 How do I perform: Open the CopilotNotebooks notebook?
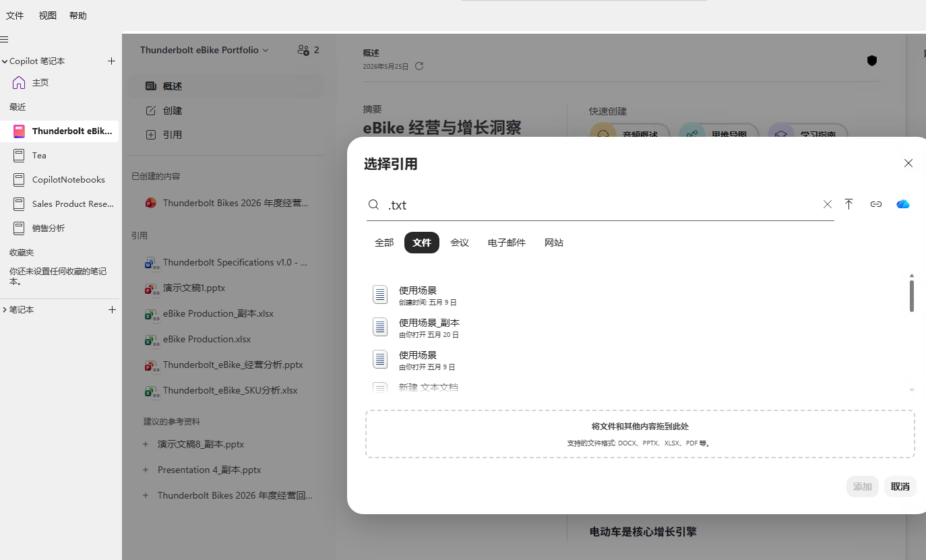(59, 180)
